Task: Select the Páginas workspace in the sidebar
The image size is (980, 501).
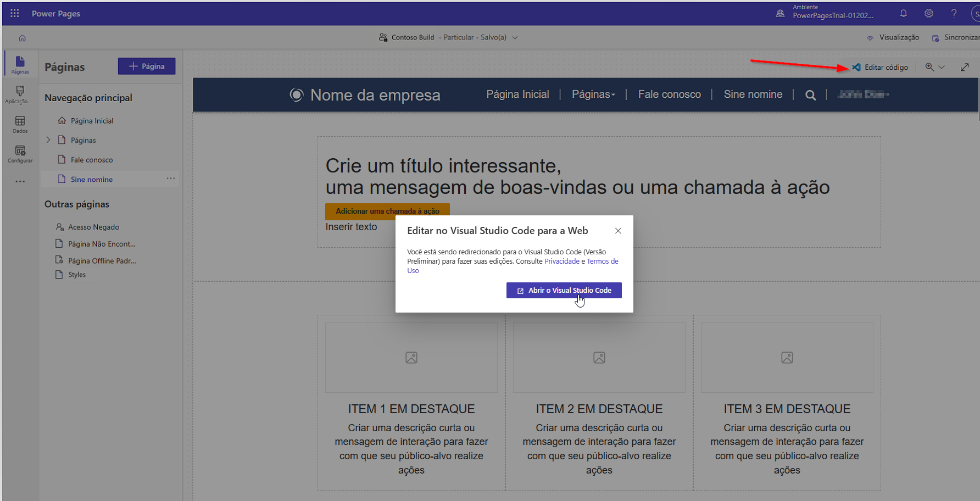Action: point(20,64)
